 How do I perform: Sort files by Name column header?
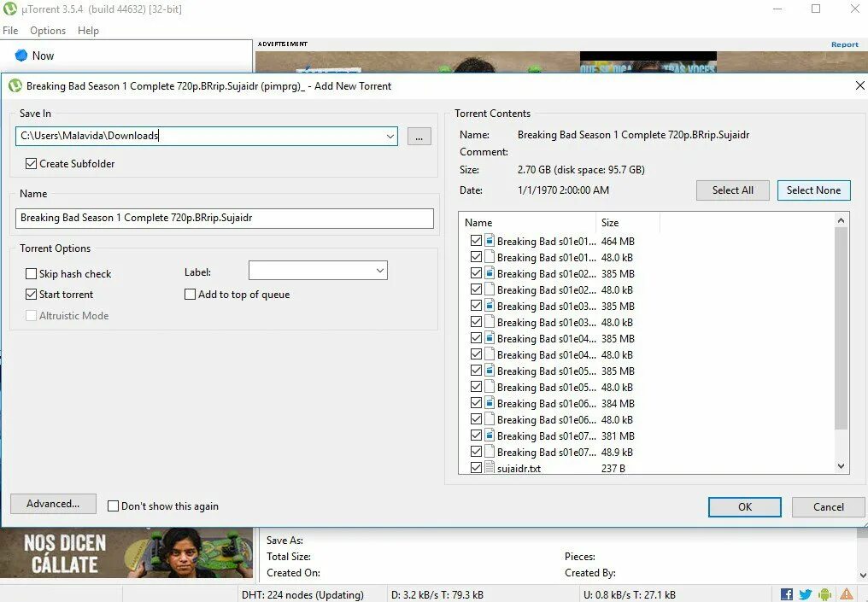pyautogui.click(x=528, y=222)
